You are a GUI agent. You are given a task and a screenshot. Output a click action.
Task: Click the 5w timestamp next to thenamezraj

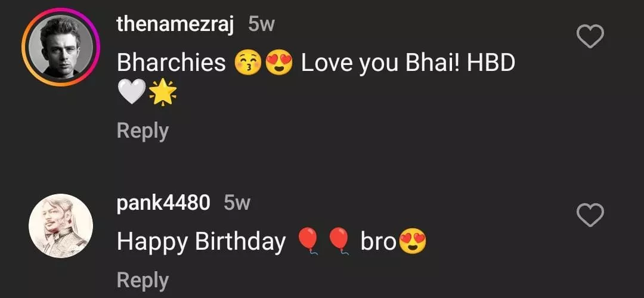(x=261, y=24)
